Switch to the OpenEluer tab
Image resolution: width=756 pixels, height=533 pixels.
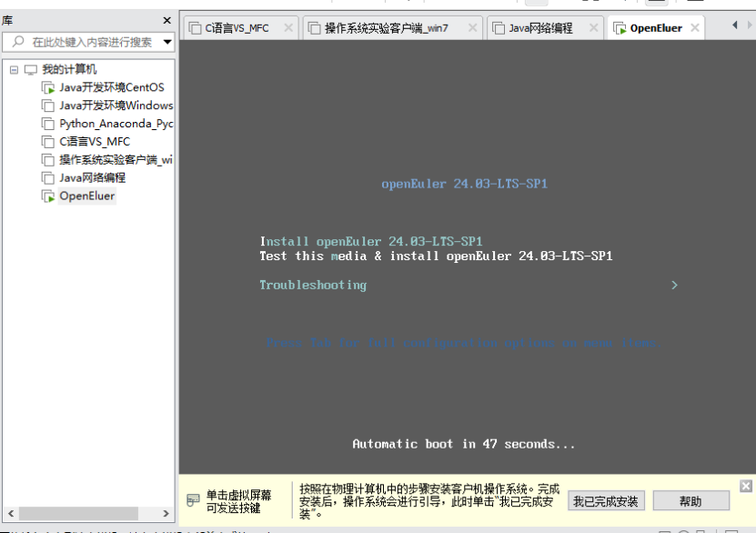(656, 28)
